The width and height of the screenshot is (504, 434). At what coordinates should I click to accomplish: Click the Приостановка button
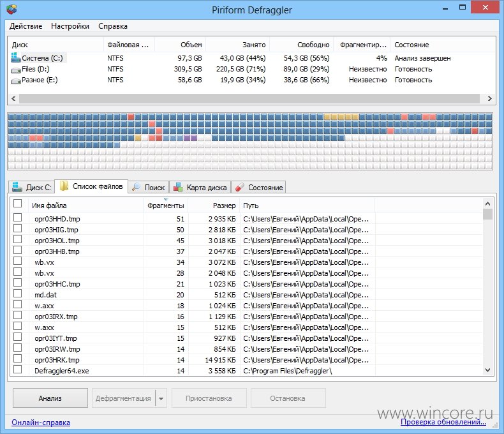[209, 398]
